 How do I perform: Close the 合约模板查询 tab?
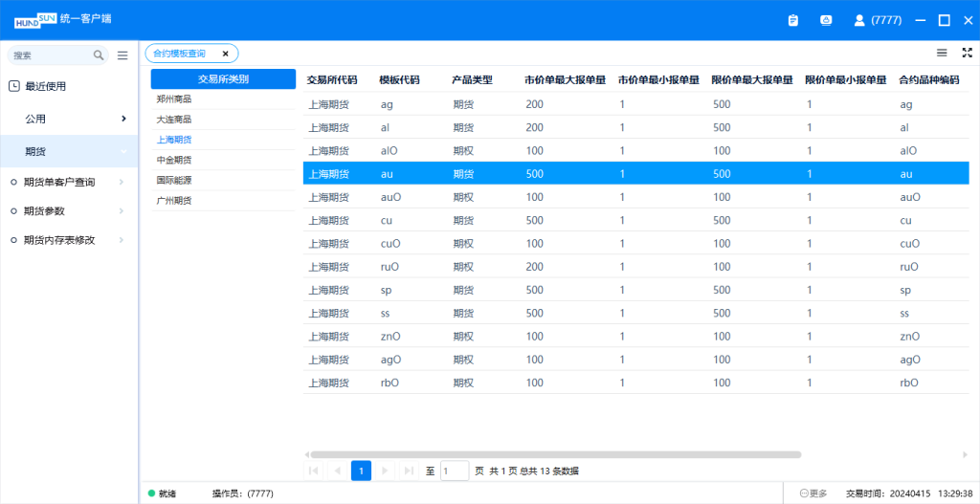(x=225, y=54)
